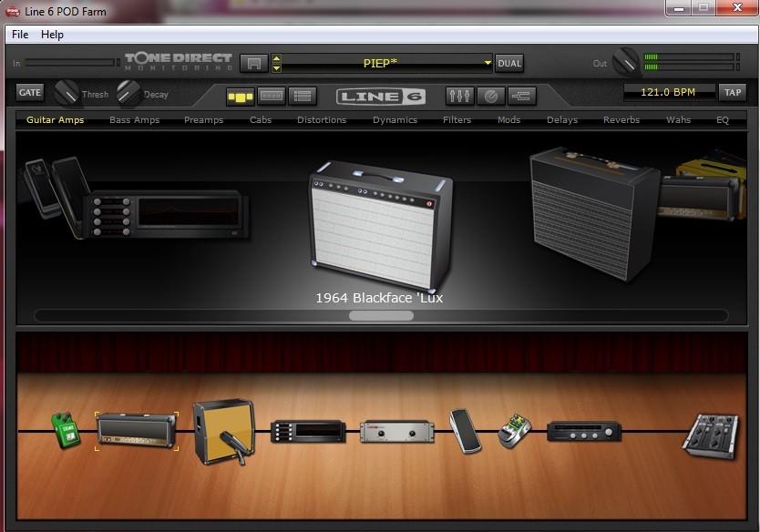Switch to the panel view icon
This screenshot has width=760, height=532.
(272, 97)
